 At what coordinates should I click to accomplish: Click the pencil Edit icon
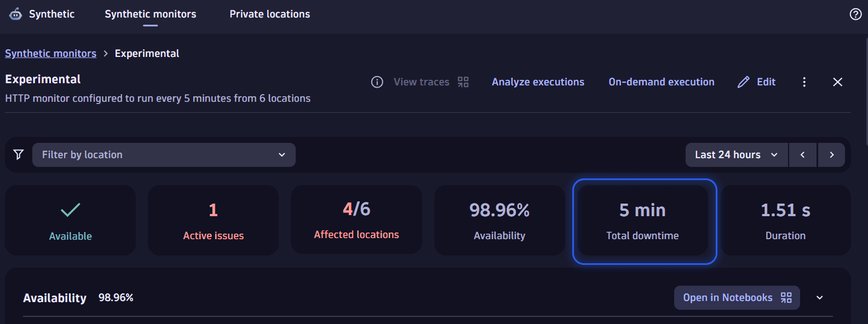pyautogui.click(x=743, y=82)
